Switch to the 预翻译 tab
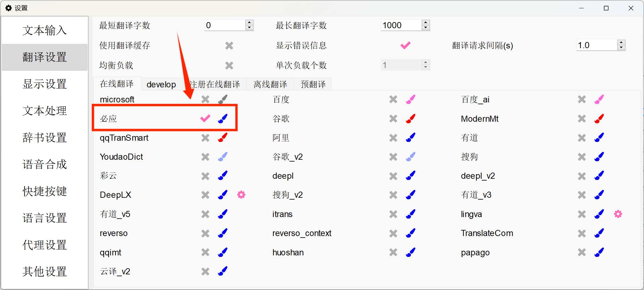The height and width of the screenshot is (290, 644). [313, 84]
